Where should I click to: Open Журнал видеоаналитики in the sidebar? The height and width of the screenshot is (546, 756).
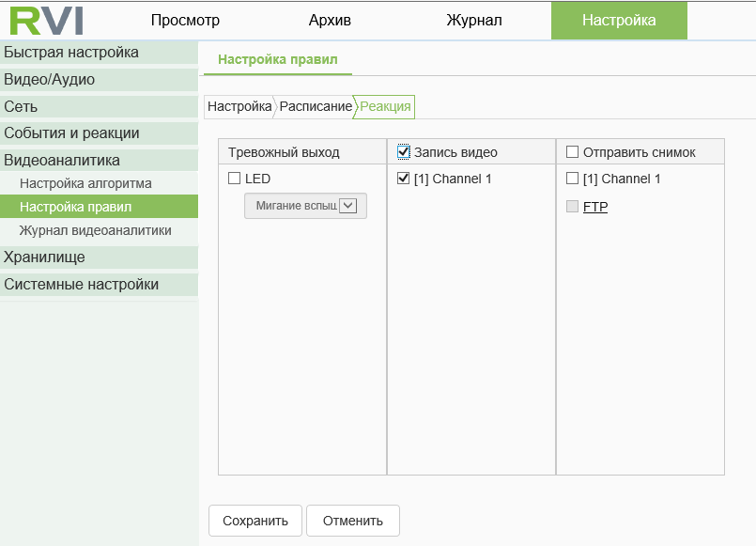tap(95, 230)
